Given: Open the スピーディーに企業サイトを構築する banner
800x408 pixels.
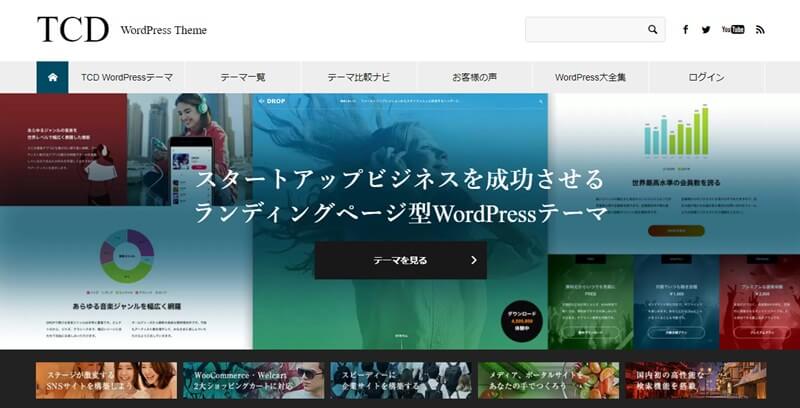Looking at the screenshot, I should [x=401, y=380].
